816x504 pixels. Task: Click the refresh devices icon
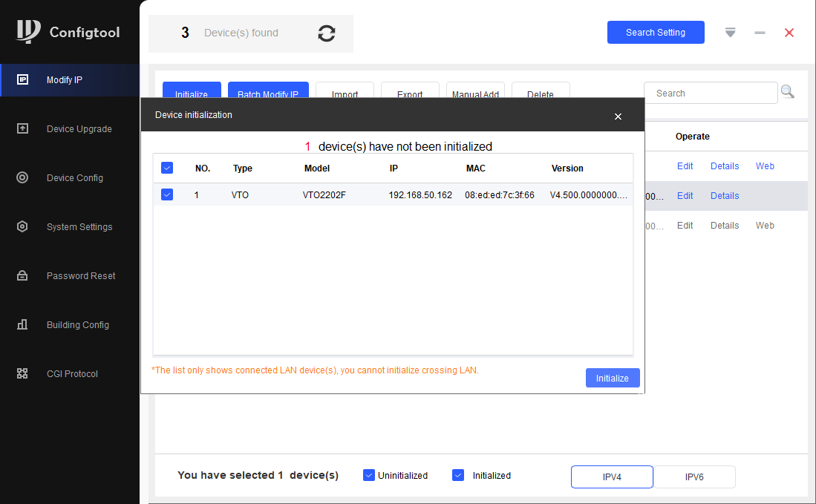[x=327, y=33]
